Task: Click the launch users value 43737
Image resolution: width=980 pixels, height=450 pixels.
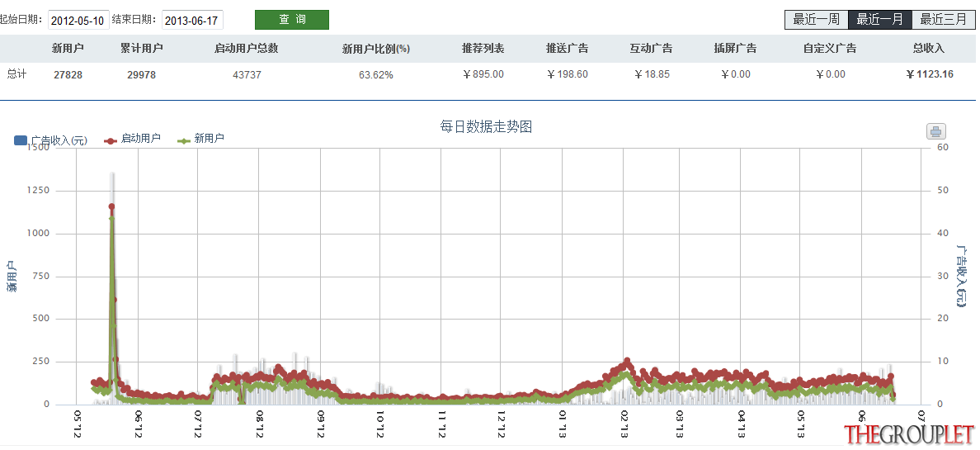Action: 247,75
